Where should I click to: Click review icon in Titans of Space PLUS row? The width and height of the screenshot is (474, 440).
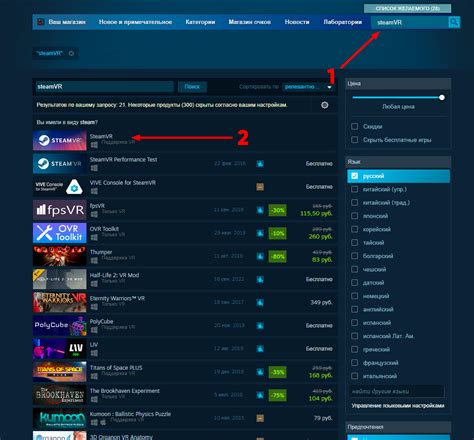[260, 372]
